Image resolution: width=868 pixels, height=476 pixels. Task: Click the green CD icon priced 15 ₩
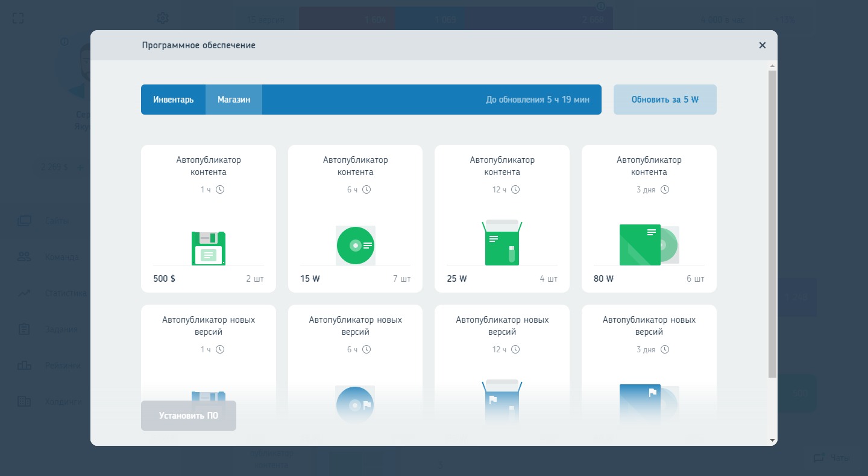point(356,246)
